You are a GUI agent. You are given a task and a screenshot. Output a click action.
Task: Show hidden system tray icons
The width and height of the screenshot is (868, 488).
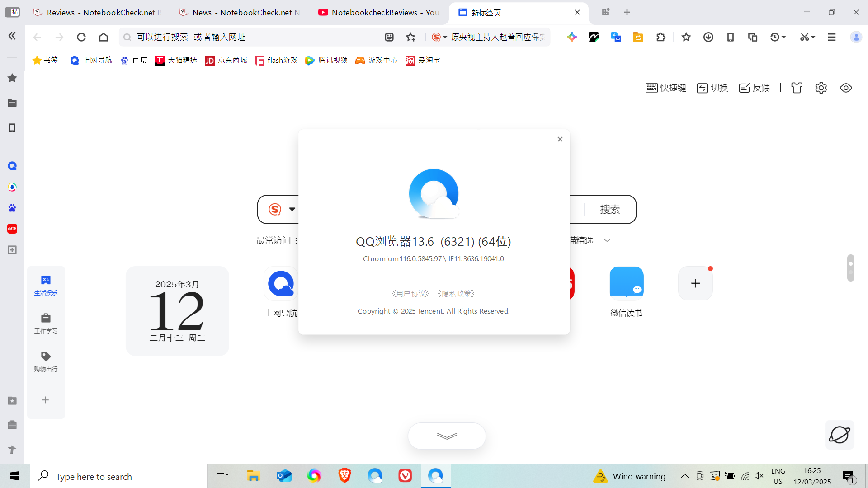tap(685, 476)
